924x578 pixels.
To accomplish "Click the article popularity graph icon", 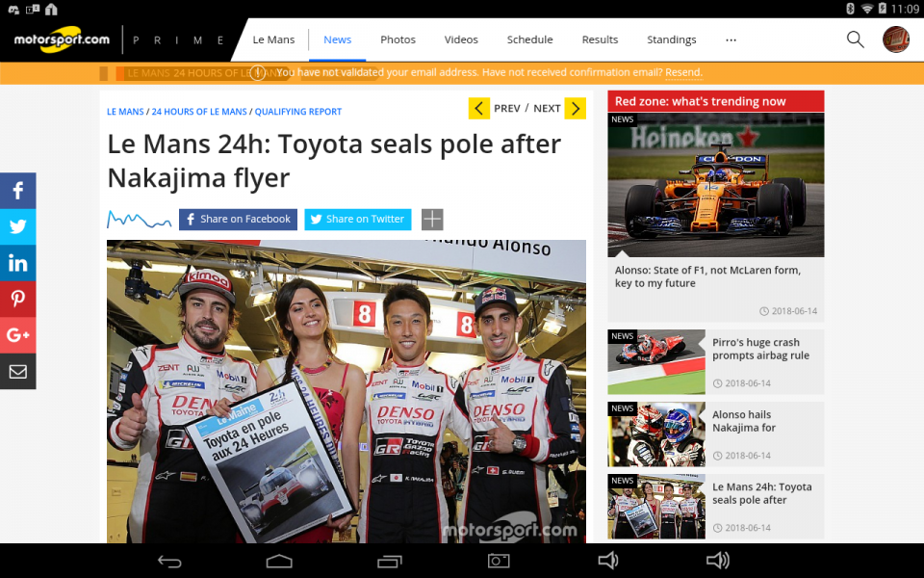I will click(139, 220).
